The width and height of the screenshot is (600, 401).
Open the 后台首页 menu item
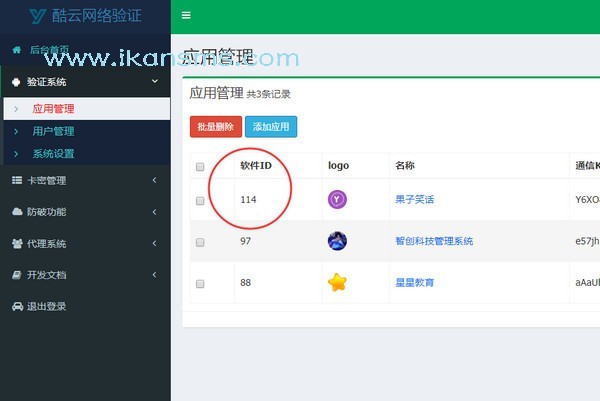click(85, 50)
